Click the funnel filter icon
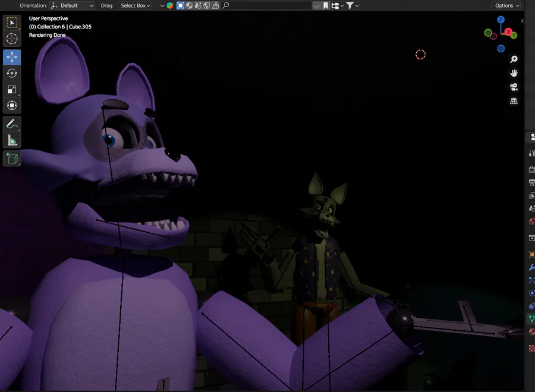This screenshot has width=535, height=392. pos(350,5)
